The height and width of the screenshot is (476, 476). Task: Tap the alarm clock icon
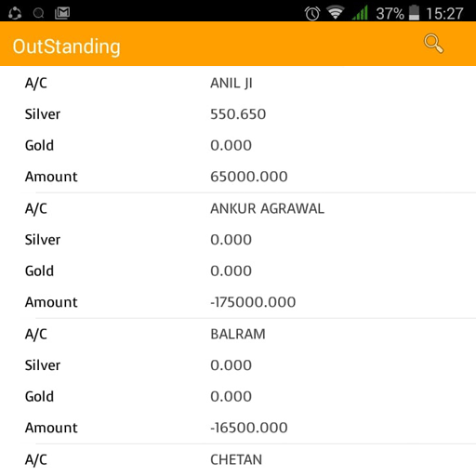point(312,13)
